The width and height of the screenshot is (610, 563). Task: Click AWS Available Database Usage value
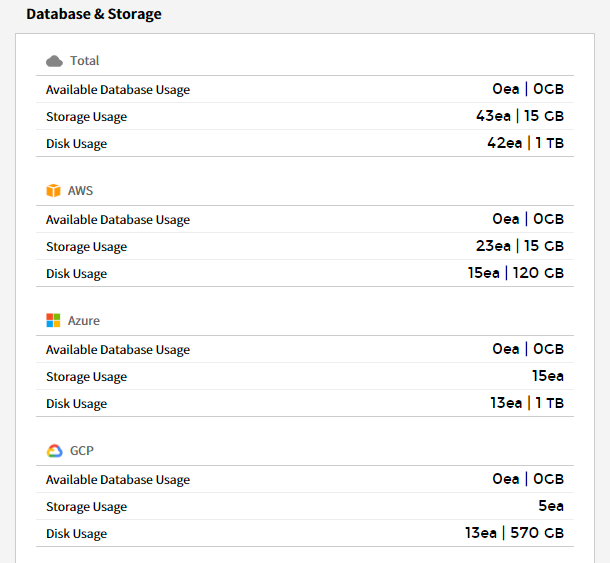(x=527, y=220)
